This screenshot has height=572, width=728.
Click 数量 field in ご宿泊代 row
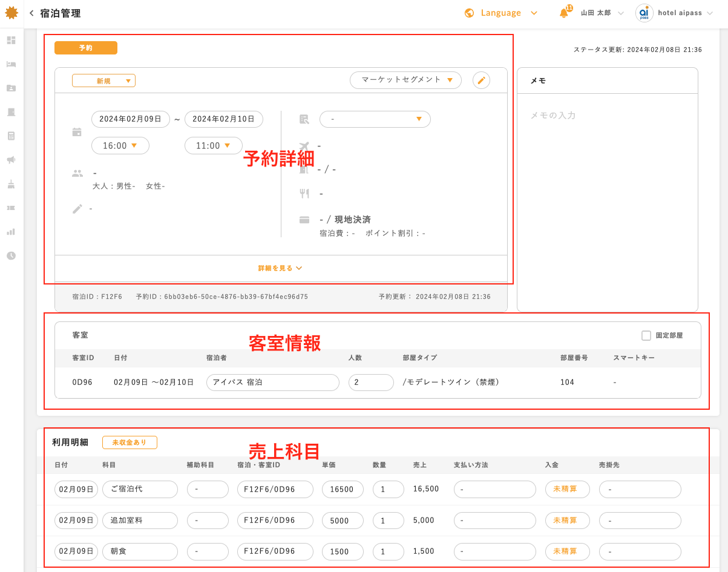tap(388, 489)
